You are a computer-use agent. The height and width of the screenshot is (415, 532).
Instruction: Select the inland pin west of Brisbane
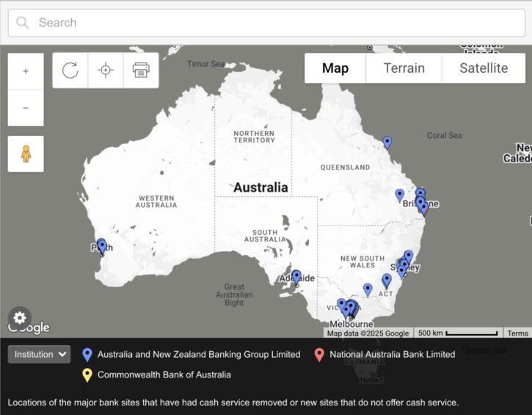coord(400,195)
